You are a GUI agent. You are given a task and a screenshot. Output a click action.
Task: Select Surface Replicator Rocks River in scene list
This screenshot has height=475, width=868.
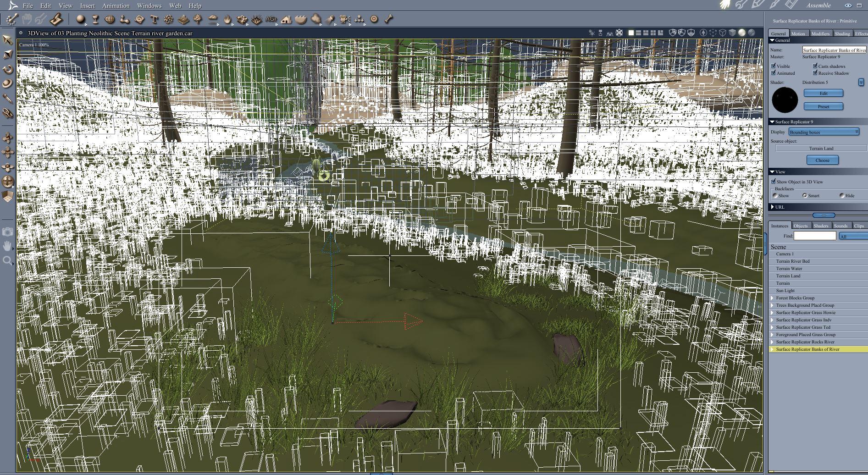(818, 342)
